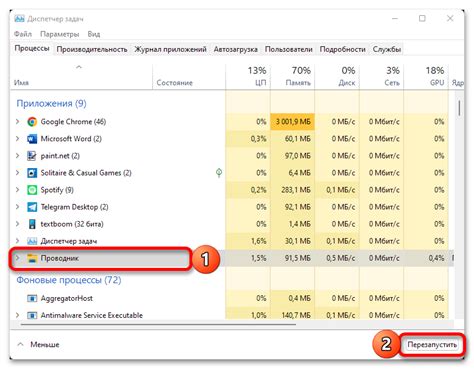Select the Telegram Desktop (2) row name
The width and height of the screenshot is (474, 369).
click(x=74, y=207)
